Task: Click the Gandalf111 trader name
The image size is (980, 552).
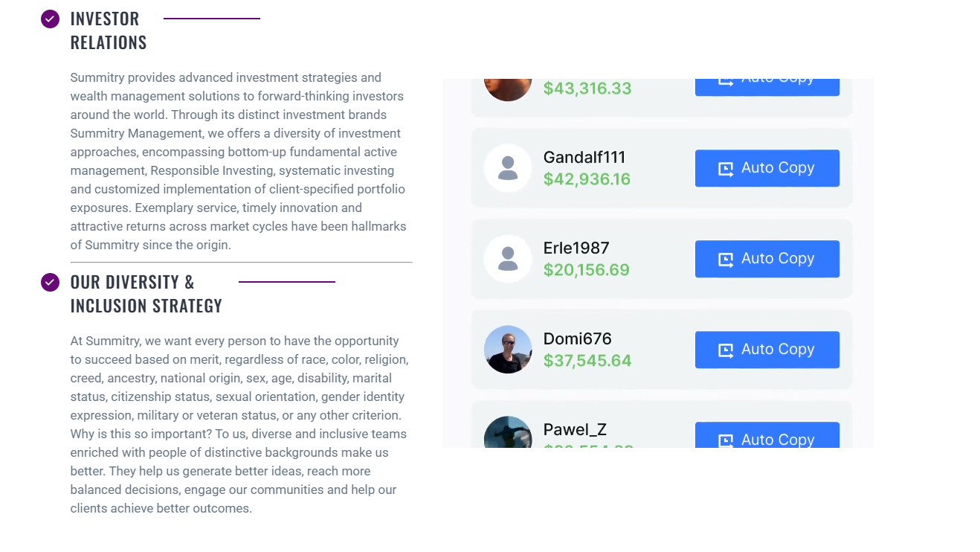Action: [584, 158]
